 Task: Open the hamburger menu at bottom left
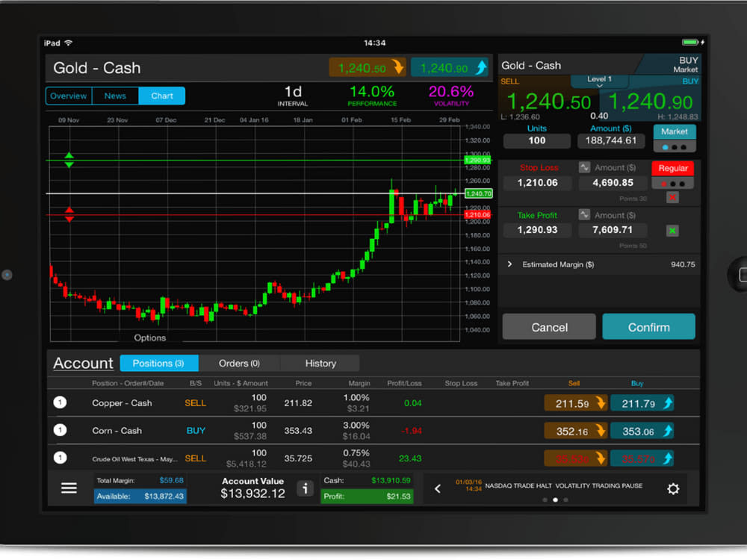(x=69, y=488)
